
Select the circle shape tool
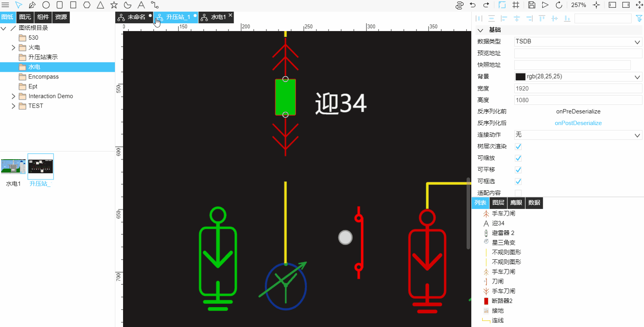coord(46,5)
